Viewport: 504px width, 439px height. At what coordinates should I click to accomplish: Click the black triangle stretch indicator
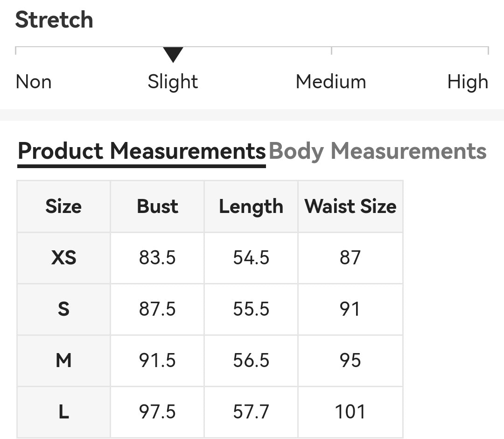(173, 54)
